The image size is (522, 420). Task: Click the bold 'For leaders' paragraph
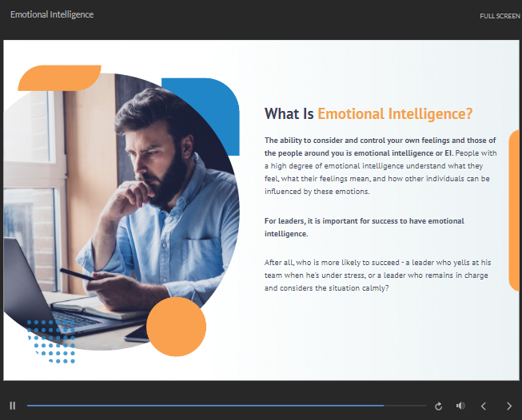click(364, 227)
